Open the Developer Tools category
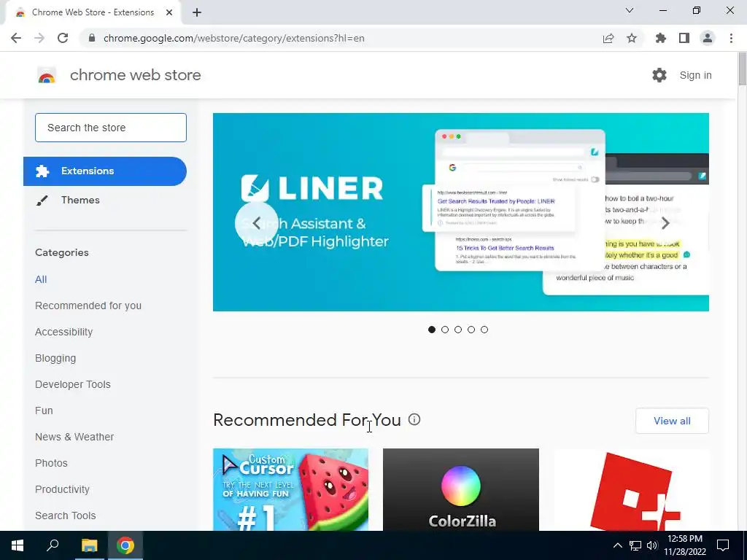 click(x=73, y=384)
